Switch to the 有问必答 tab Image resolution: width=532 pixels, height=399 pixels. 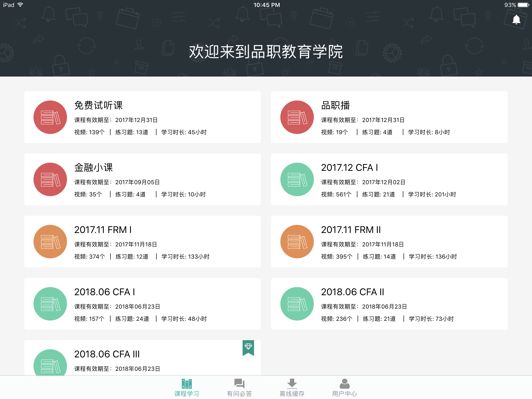click(x=239, y=388)
